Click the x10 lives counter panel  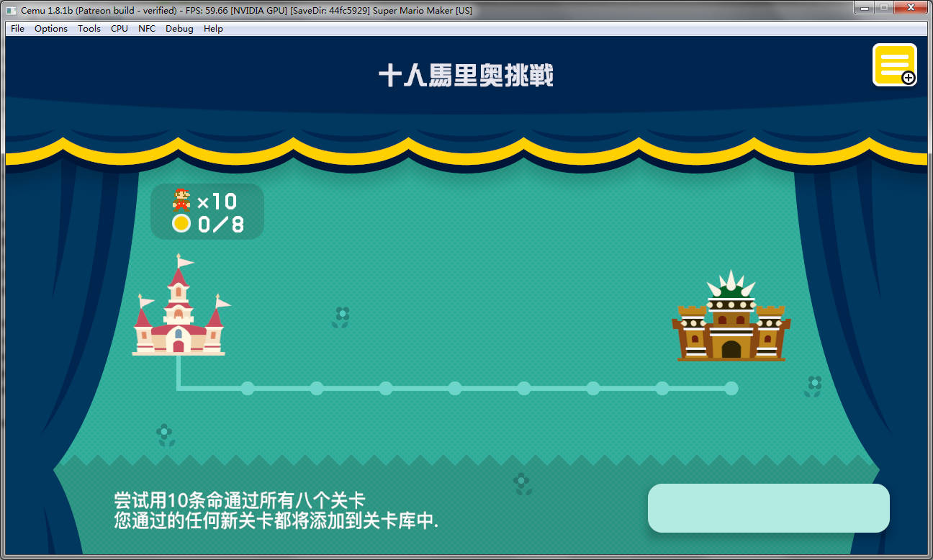point(207,212)
